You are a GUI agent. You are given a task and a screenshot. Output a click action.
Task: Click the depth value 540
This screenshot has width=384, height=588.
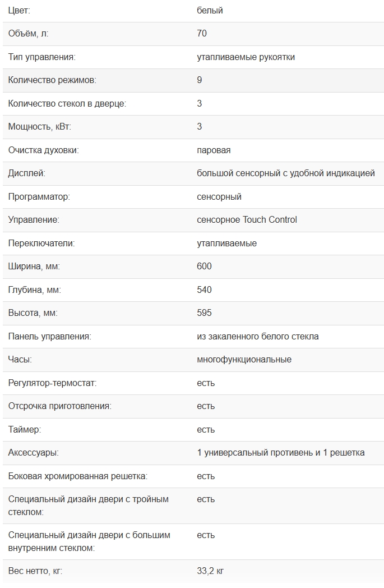(x=204, y=290)
